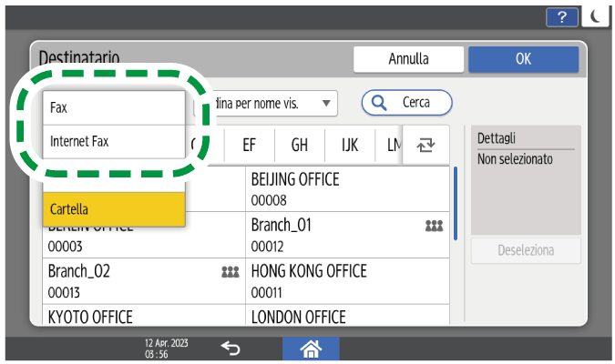Screen dimensions: 615x364
Task: Switch to the EF alphabet tab
Action: [x=250, y=145]
